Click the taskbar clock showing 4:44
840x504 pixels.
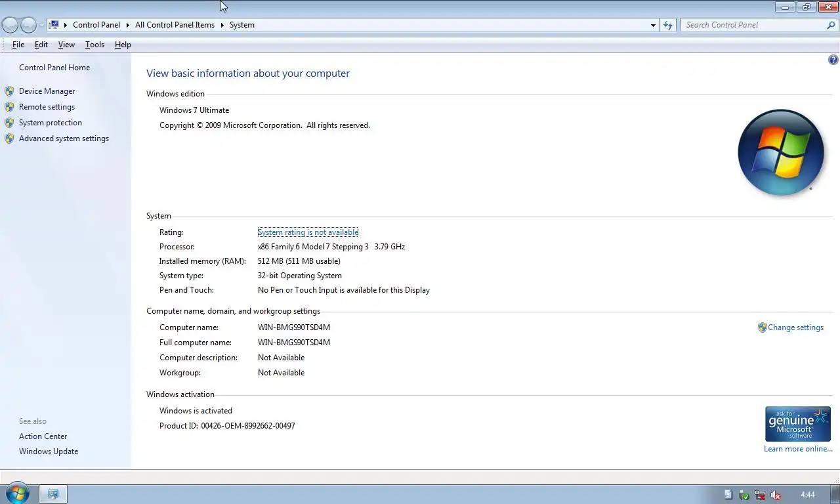point(808,495)
